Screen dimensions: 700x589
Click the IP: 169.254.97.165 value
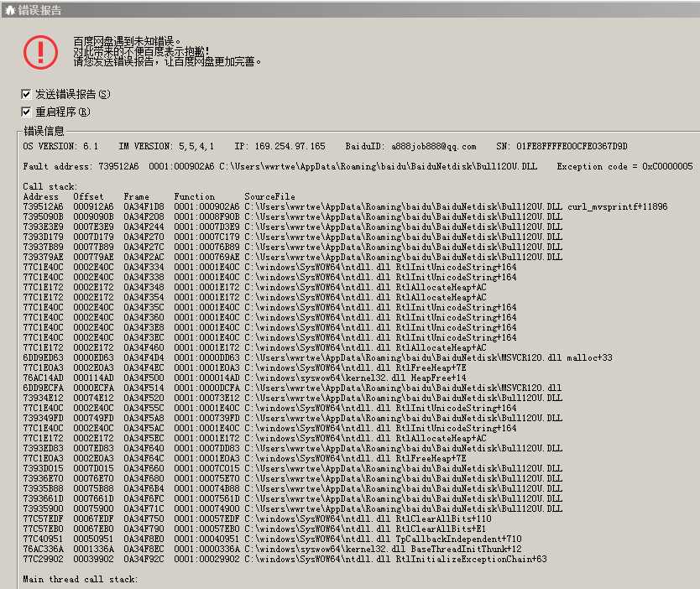coord(279,146)
